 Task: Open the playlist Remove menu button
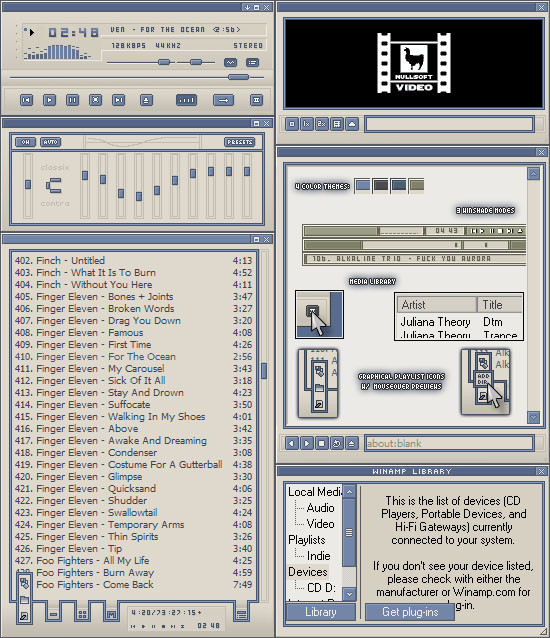tap(53, 614)
